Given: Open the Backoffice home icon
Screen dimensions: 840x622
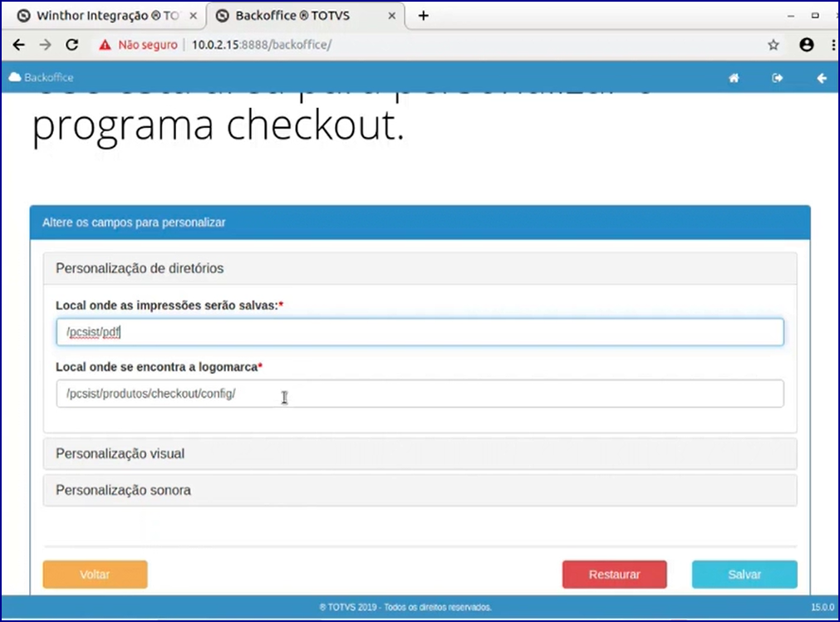Looking at the screenshot, I should 734,78.
